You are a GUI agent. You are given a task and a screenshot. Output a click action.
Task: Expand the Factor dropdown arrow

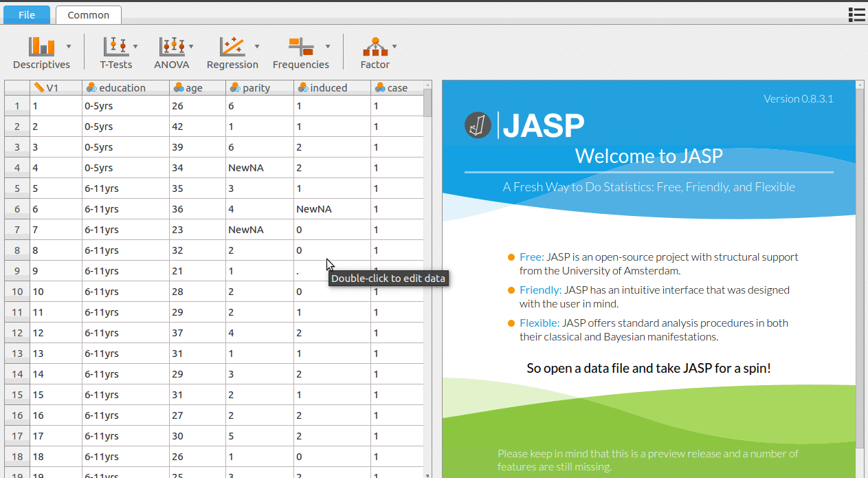click(x=394, y=47)
